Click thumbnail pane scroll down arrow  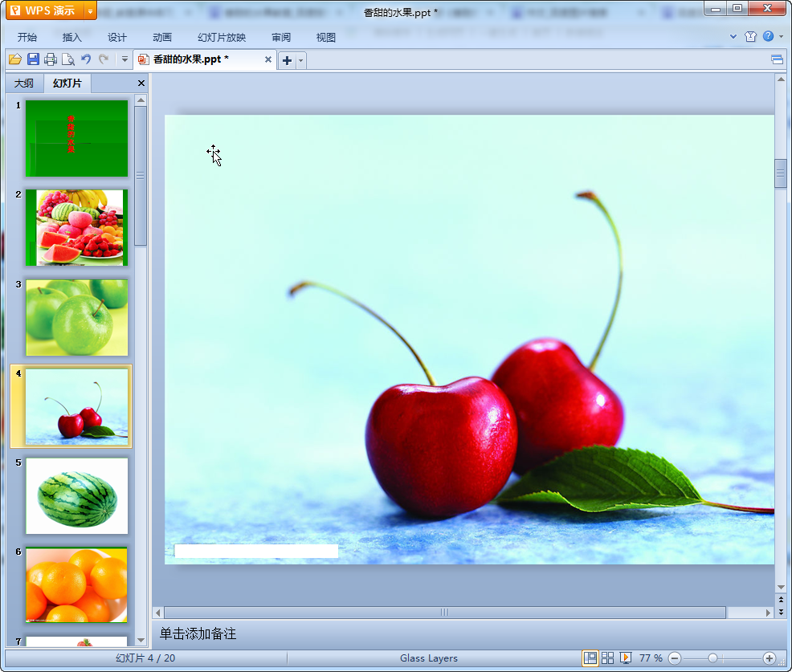[x=141, y=640]
